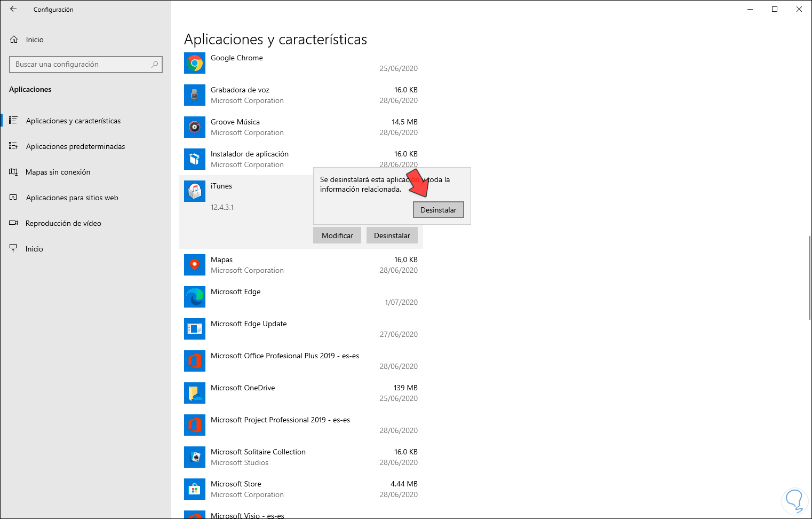Screen dimensions: 812x519
Task: Click the Instalador de aplicación icon
Action: click(195, 159)
